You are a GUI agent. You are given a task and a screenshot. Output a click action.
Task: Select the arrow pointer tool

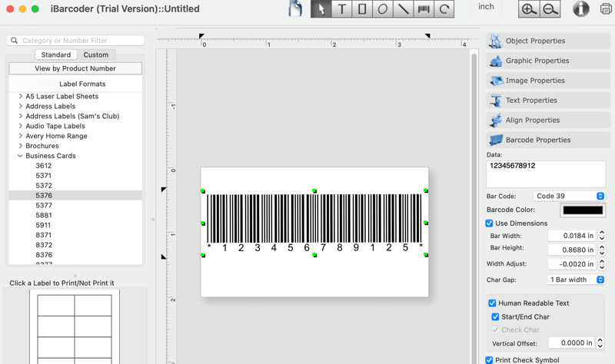[321, 9]
